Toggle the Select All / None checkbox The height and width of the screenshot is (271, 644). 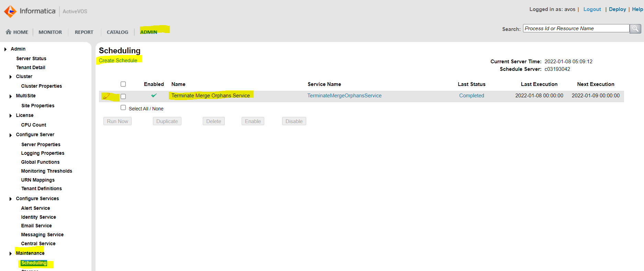(x=123, y=108)
